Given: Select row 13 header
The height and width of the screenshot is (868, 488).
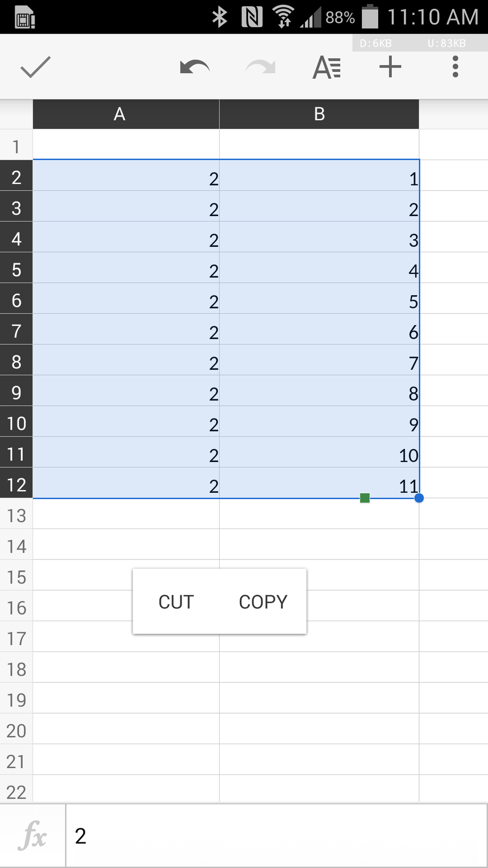Looking at the screenshot, I should click(x=16, y=515).
